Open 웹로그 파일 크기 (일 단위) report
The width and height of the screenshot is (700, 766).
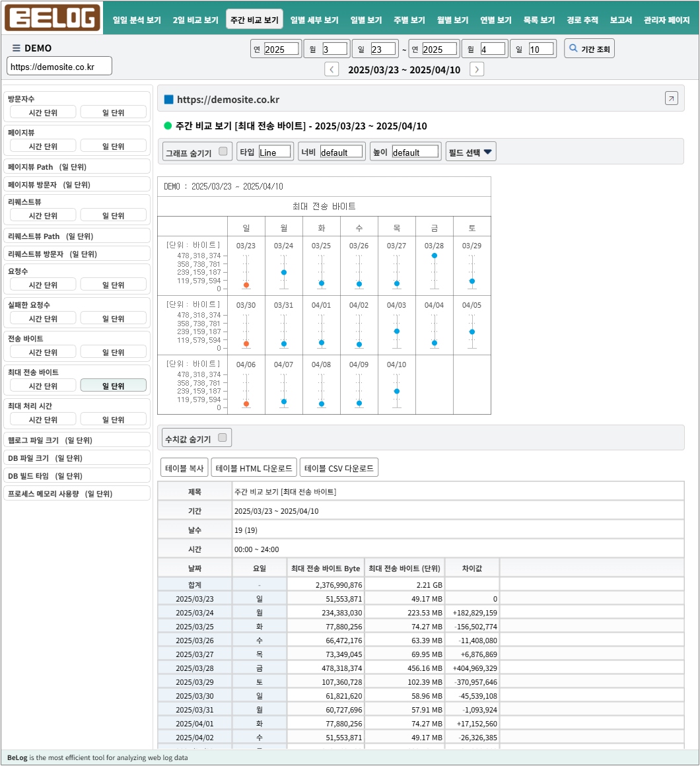(77, 440)
